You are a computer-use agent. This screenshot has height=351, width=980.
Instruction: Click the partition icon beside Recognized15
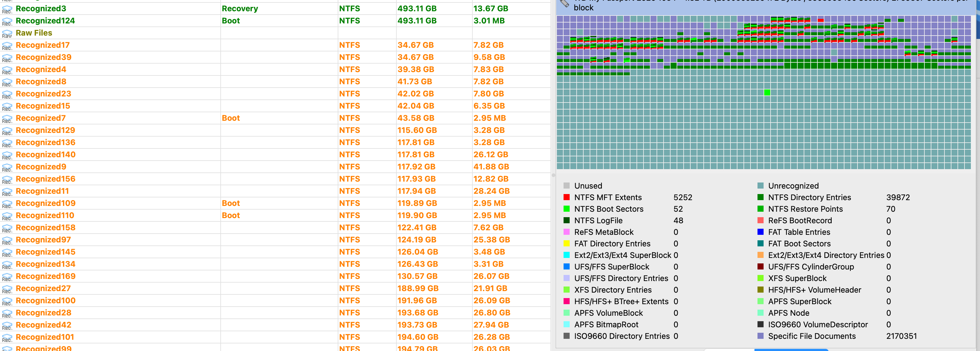(x=7, y=106)
